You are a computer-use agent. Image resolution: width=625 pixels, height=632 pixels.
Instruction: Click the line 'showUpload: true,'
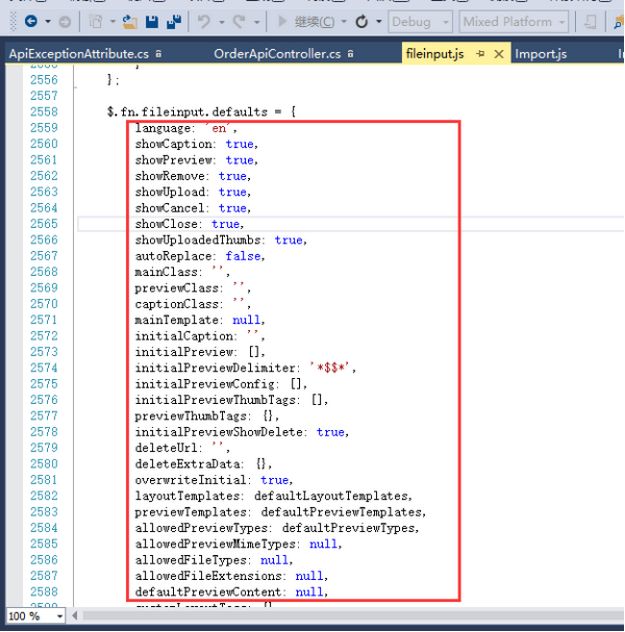tap(193, 192)
